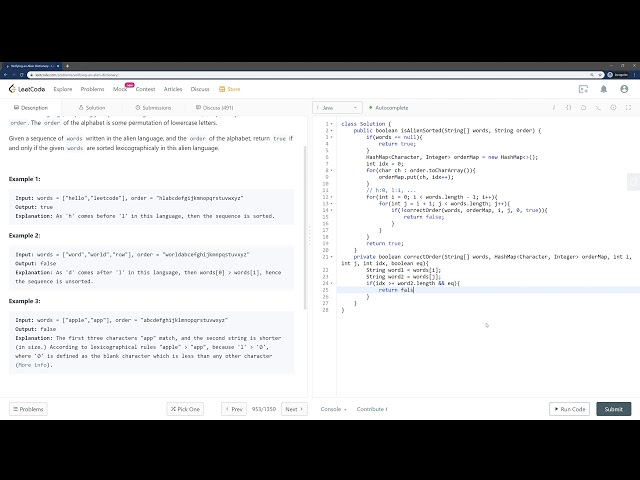Open the Problems list button at bottom
Viewport: 640px width, 480px height.
coord(28,409)
